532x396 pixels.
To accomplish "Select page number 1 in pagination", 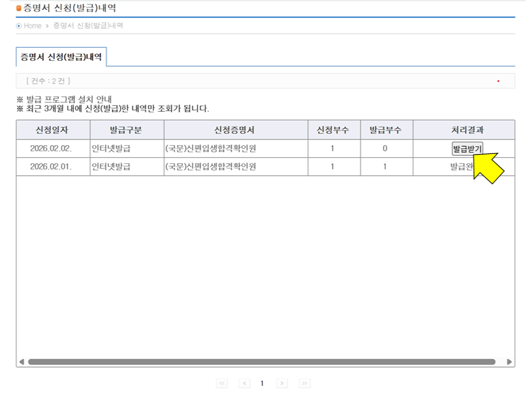I will [262, 383].
